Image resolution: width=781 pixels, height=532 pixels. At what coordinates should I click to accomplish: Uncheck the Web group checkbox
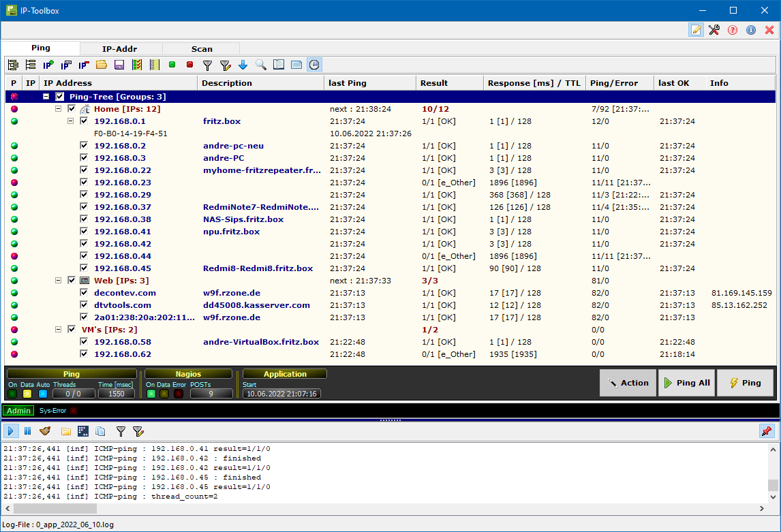click(x=72, y=281)
